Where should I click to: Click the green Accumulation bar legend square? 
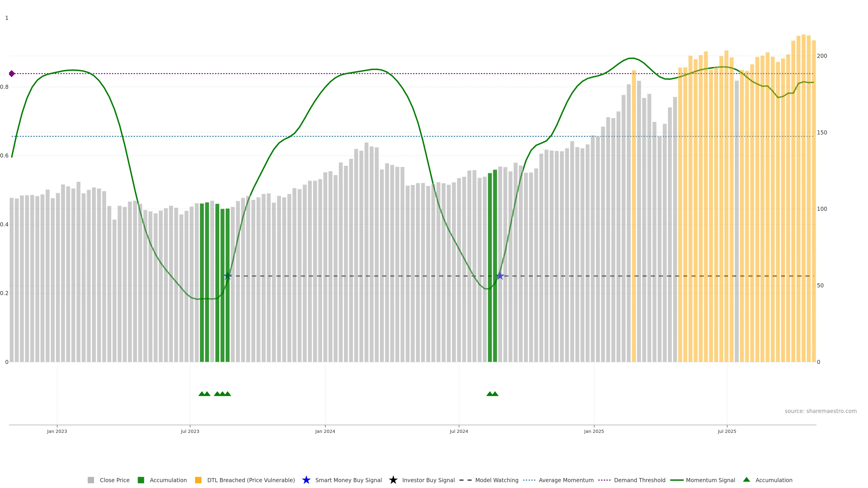point(141,480)
